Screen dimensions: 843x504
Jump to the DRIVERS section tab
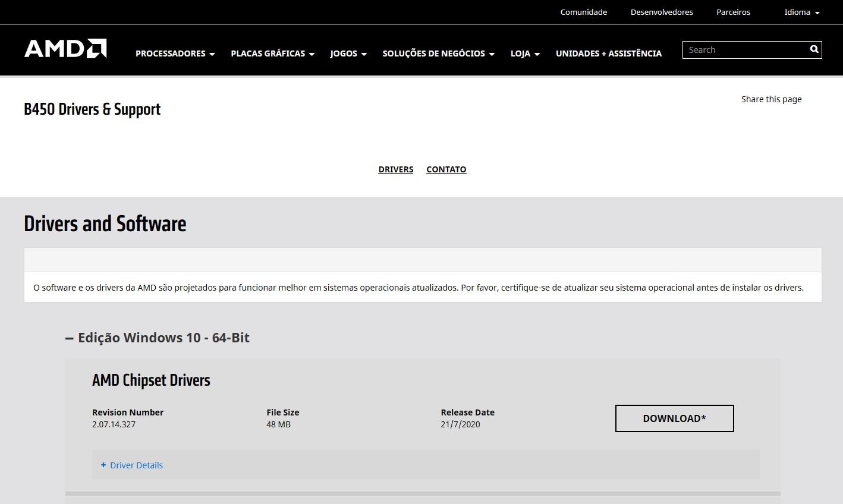point(395,169)
